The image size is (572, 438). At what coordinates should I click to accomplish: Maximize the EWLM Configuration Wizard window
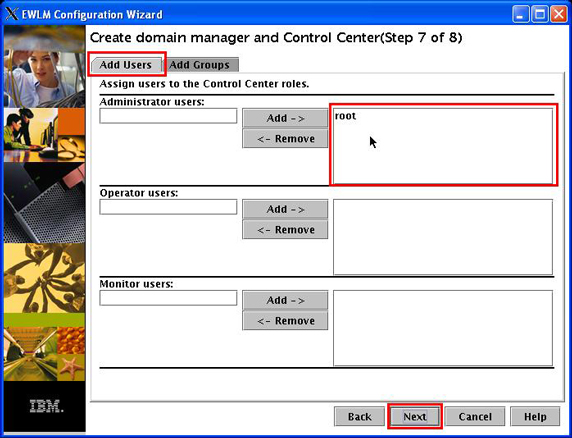(x=540, y=15)
